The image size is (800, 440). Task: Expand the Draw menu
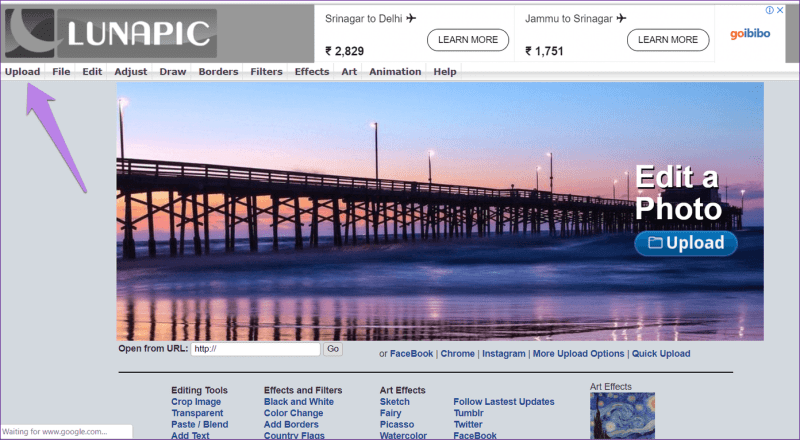click(173, 72)
